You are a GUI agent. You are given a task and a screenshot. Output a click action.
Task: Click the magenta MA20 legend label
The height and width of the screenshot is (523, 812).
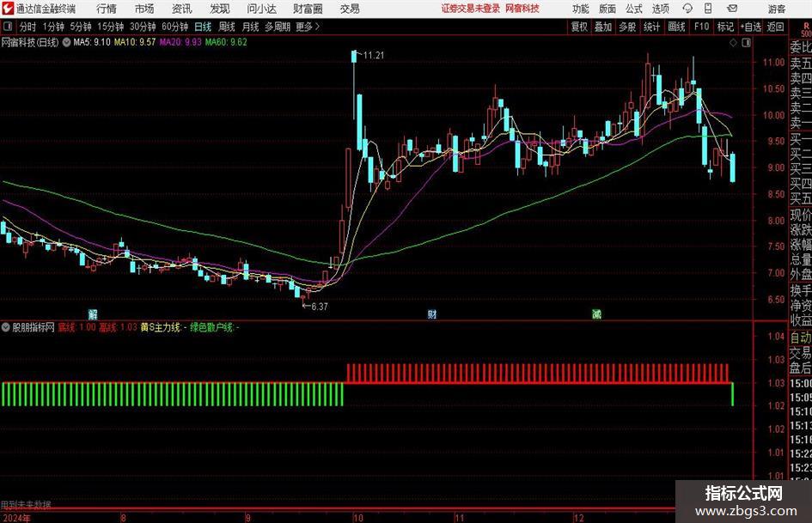[x=180, y=42]
